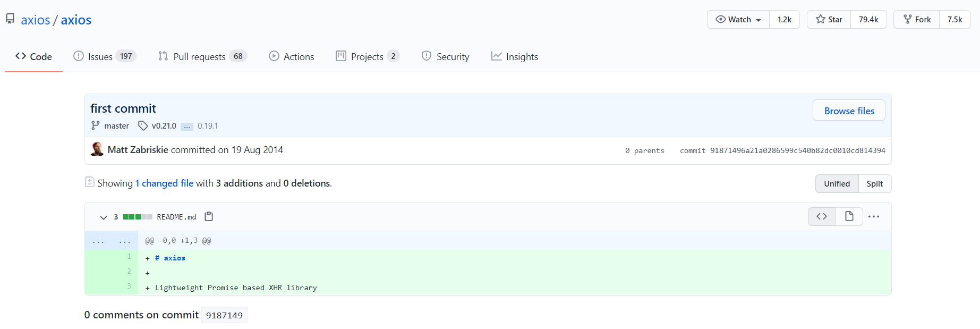Click the diff stat file icon near Showing
The image size is (980, 329).
point(90,182)
